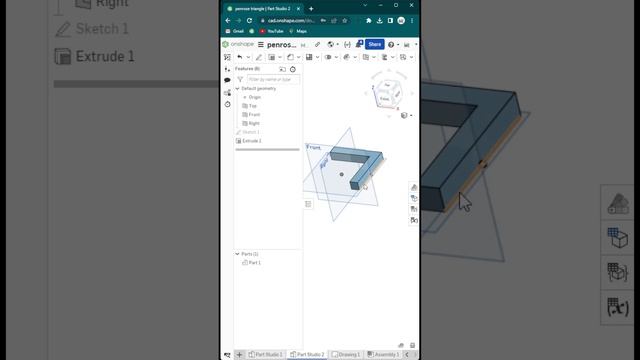Open the configuration variables braces icon
This screenshot has width=640, height=360.
347,44
